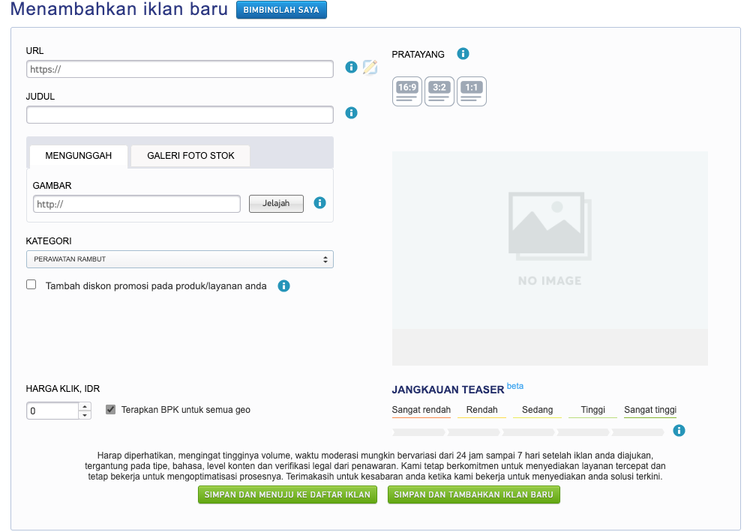
Task: Switch to the Galeri Foto Stok tab
Action: tap(190, 156)
